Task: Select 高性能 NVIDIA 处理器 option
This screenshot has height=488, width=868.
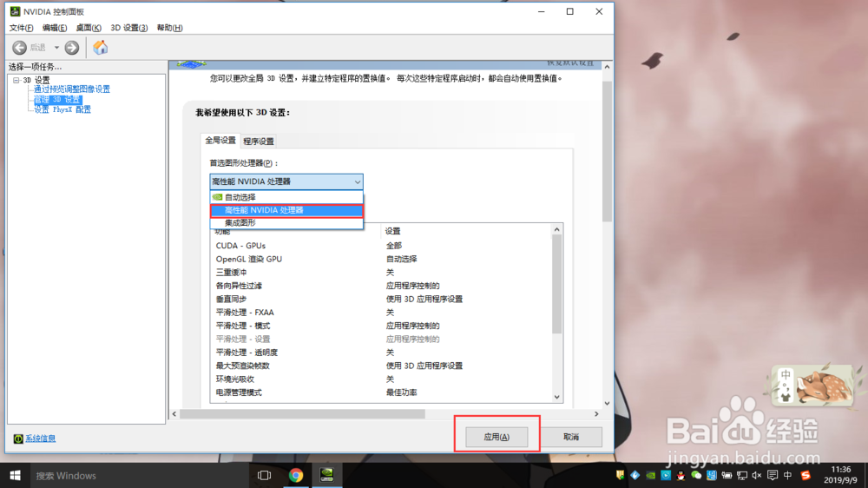Action: [286, 210]
